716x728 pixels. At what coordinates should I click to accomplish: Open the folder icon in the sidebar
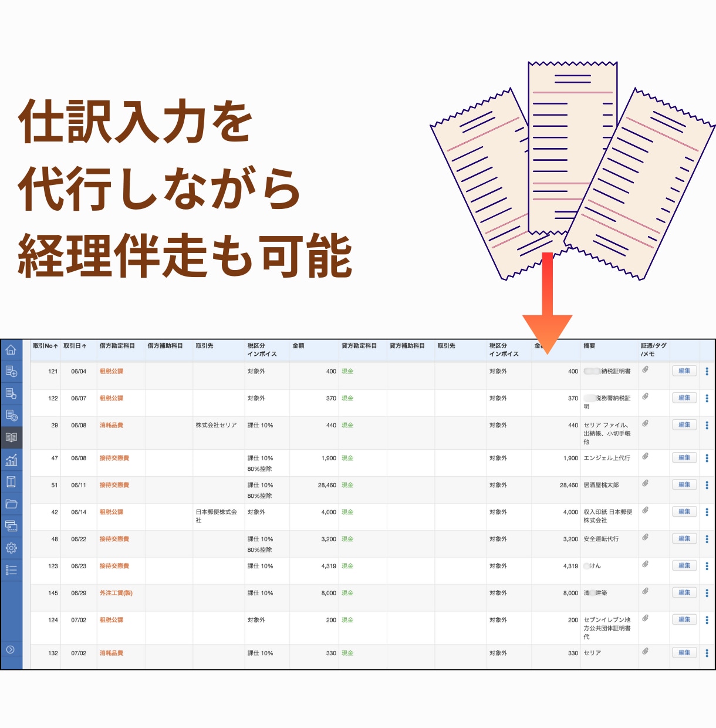click(x=11, y=504)
